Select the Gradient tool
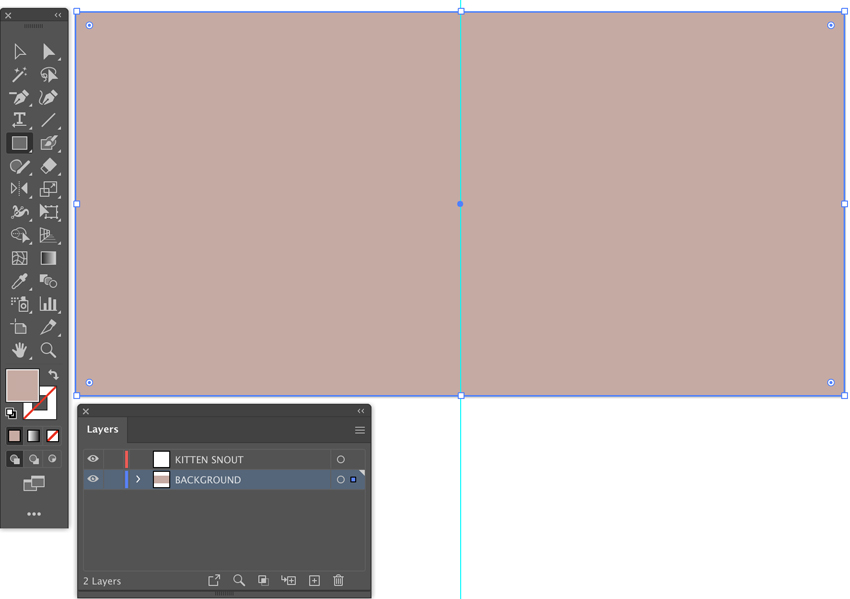Viewport: 850px width, 599px height. point(48,258)
